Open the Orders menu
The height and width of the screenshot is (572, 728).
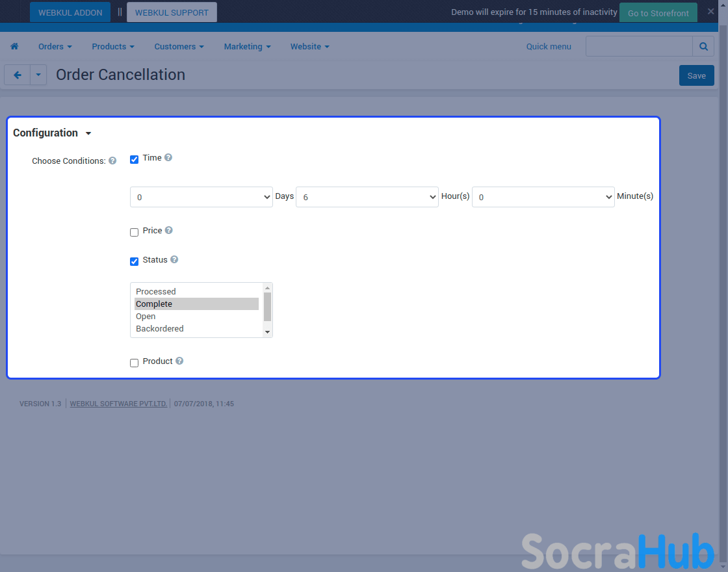pyautogui.click(x=55, y=46)
